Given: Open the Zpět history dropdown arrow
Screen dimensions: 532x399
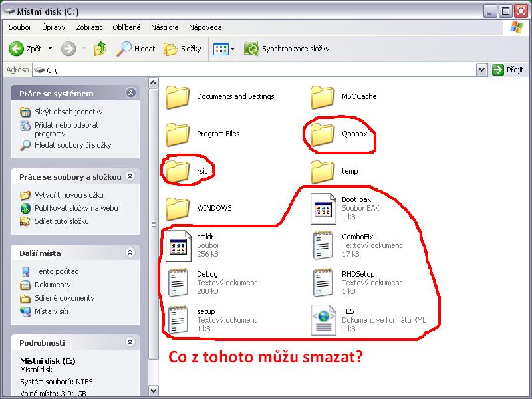Looking at the screenshot, I should click(51, 49).
